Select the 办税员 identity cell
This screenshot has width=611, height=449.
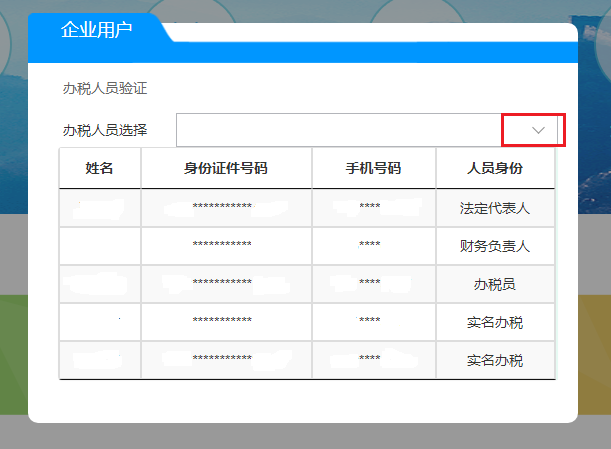[x=495, y=284]
